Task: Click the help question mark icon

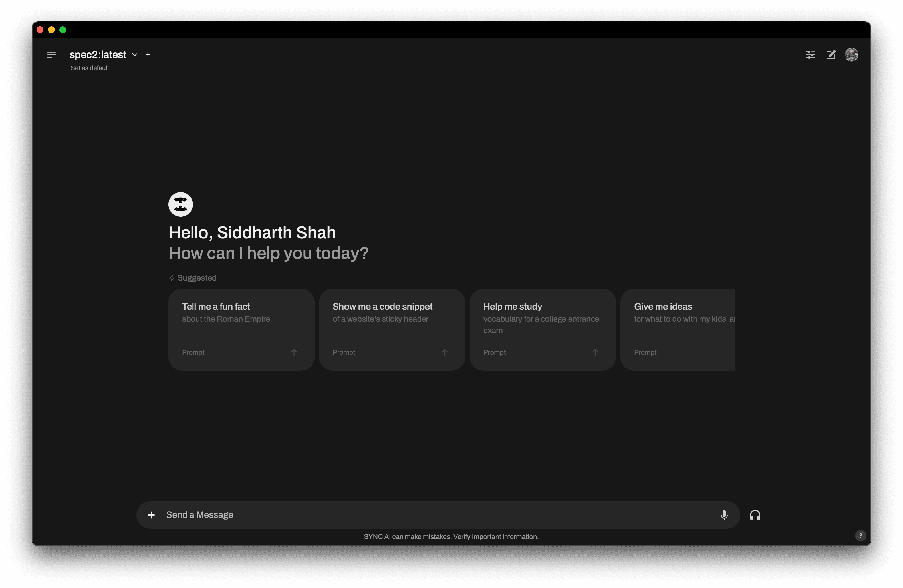Action: click(x=860, y=535)
